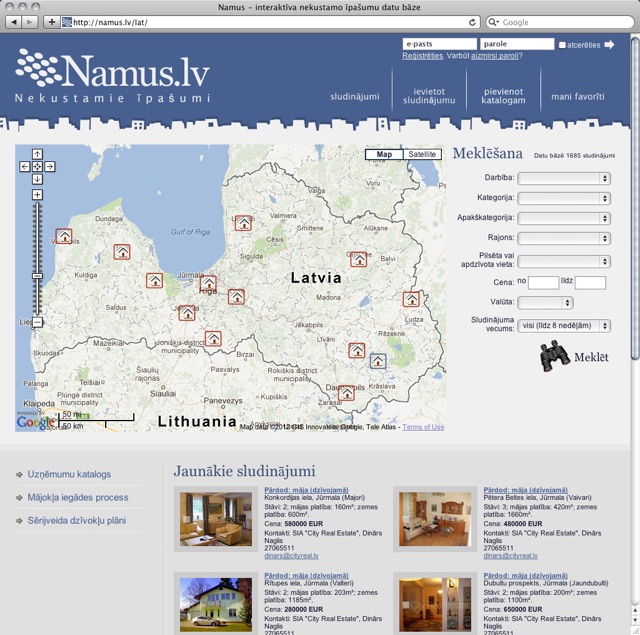This screenshot has width=640, height=635.
Task: Click the parole password input field
Action: pyautogui.click(x=517, y=44)
